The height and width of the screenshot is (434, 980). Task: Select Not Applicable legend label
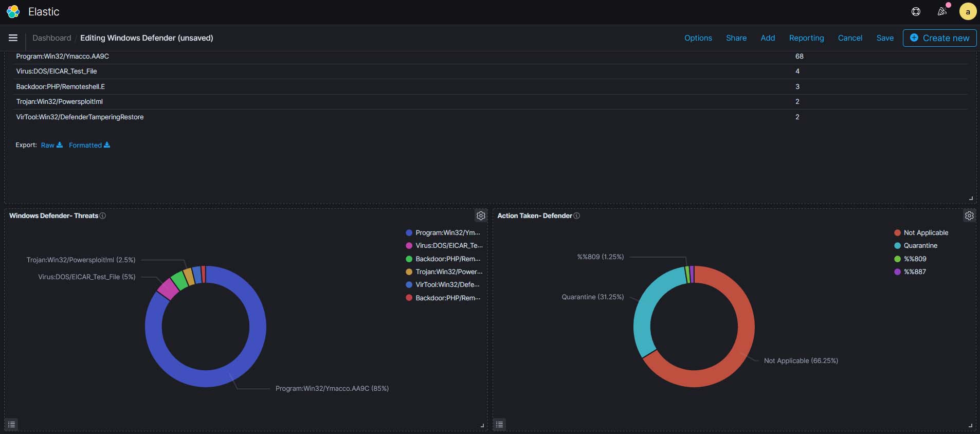pyautogui.click(x=926, y=233)
